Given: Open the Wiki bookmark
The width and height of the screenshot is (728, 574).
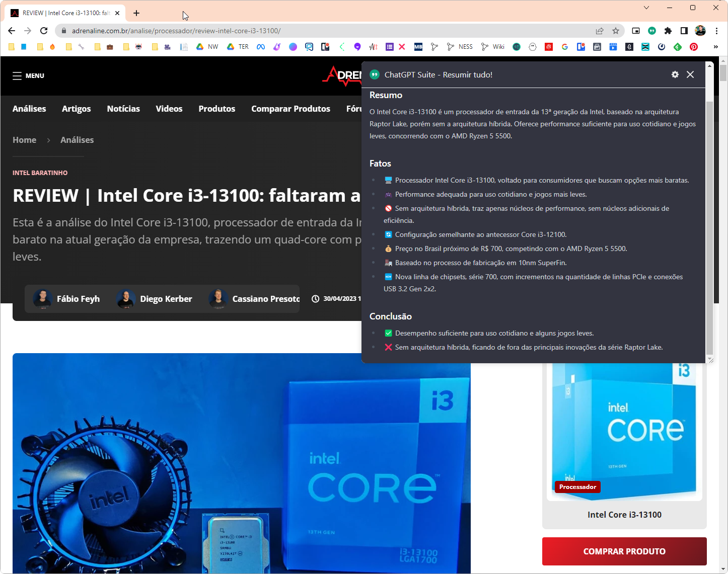Looking at the screenshot, I should (493, 47).
